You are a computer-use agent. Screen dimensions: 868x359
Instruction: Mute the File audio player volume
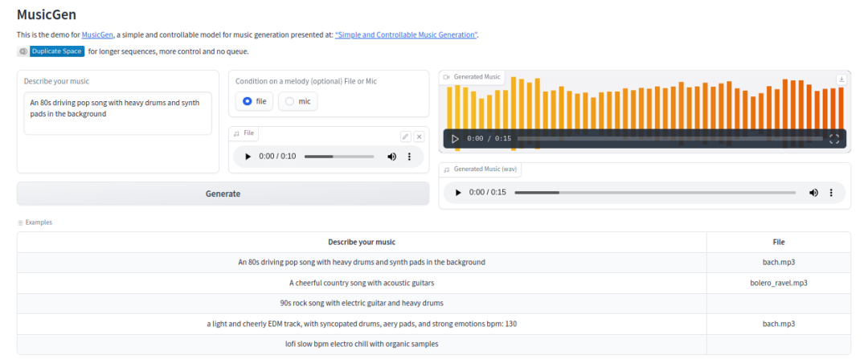tap(391, 157)
